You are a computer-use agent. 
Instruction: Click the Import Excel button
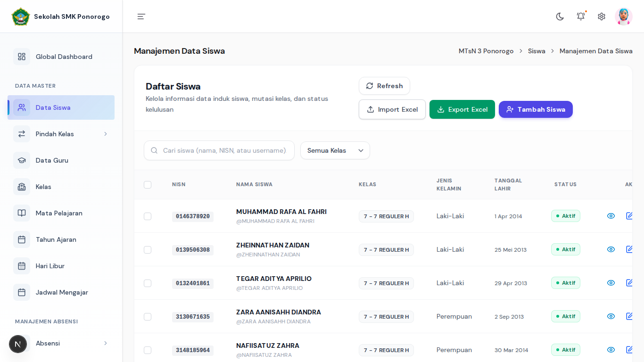(x=392, y=109)
